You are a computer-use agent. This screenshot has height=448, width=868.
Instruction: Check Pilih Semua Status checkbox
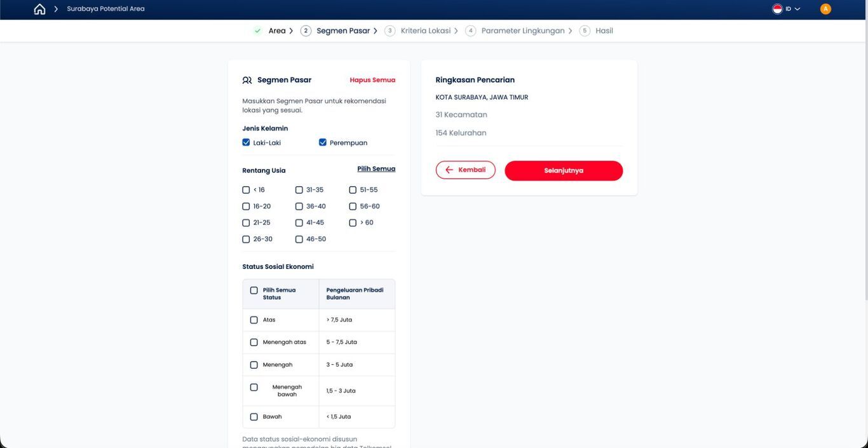click(x=254, y=290)
